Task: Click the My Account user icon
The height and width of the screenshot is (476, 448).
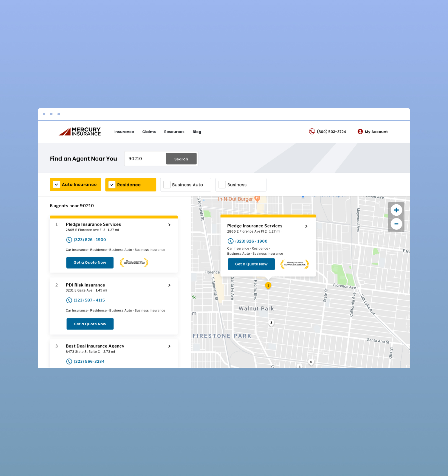Action: [360, 132]
